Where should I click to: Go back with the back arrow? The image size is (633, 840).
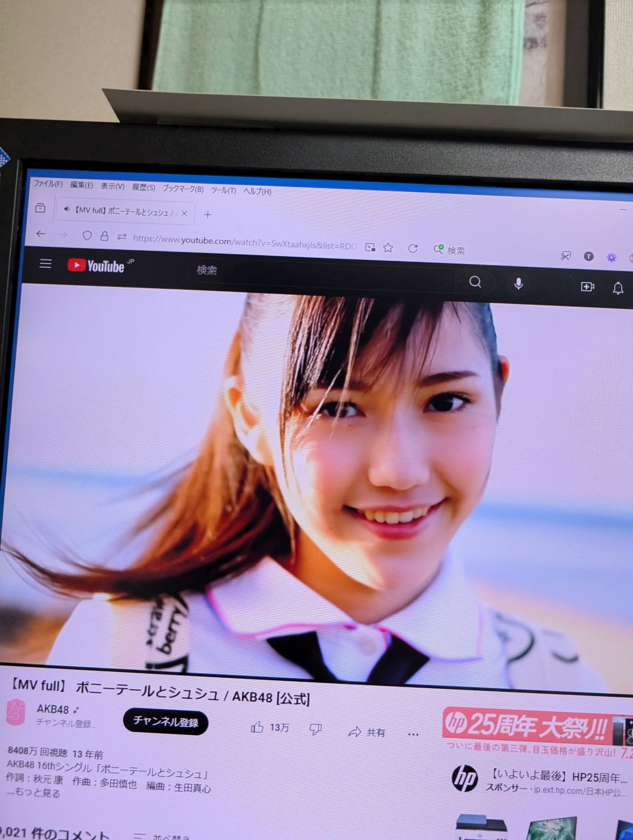coord(41,234)
